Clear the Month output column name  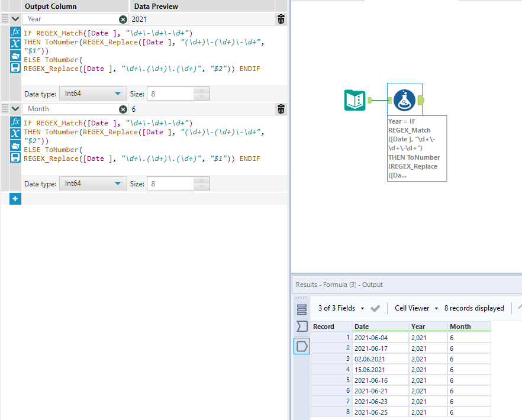123,109
